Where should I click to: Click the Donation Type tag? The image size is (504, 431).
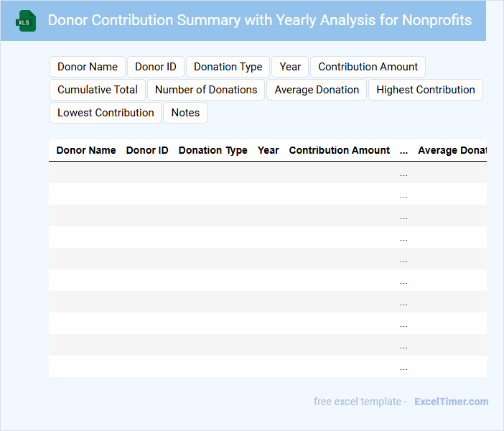pos(228,67)
